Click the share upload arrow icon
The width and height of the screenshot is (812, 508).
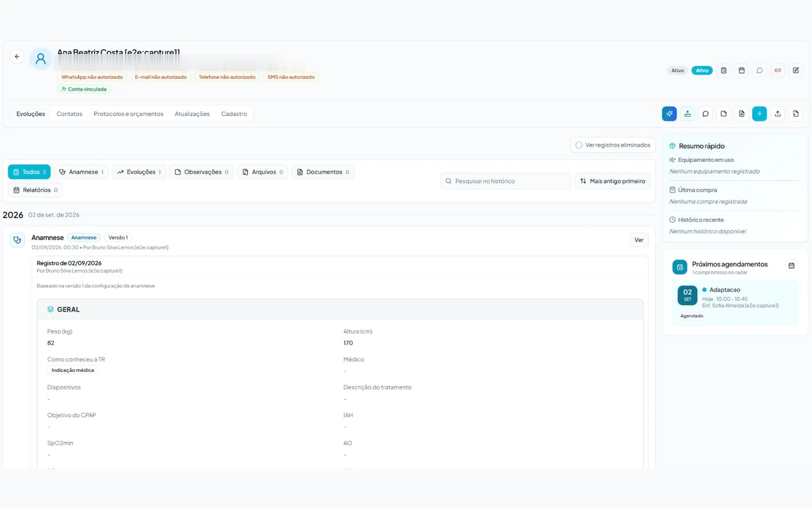click(x=778, y=114)
